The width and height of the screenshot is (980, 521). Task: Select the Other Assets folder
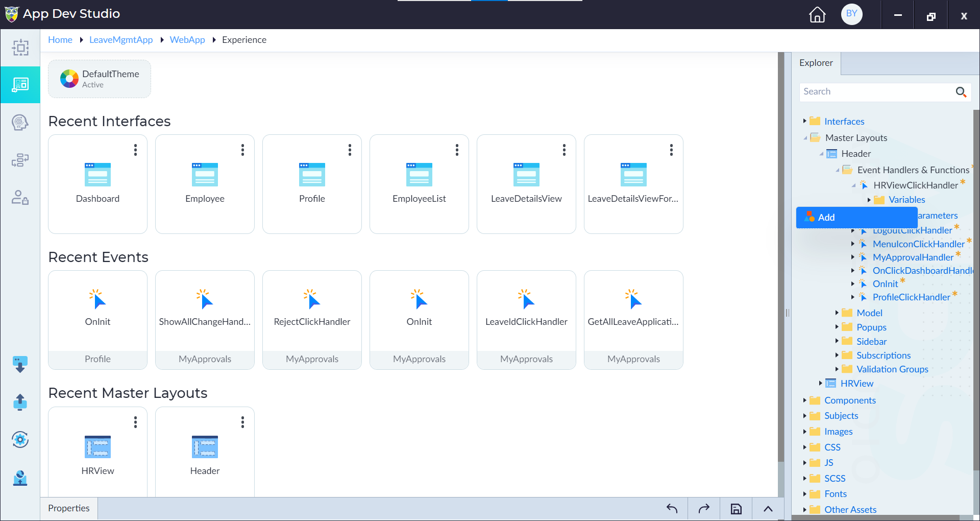click(x=850, y=510)
